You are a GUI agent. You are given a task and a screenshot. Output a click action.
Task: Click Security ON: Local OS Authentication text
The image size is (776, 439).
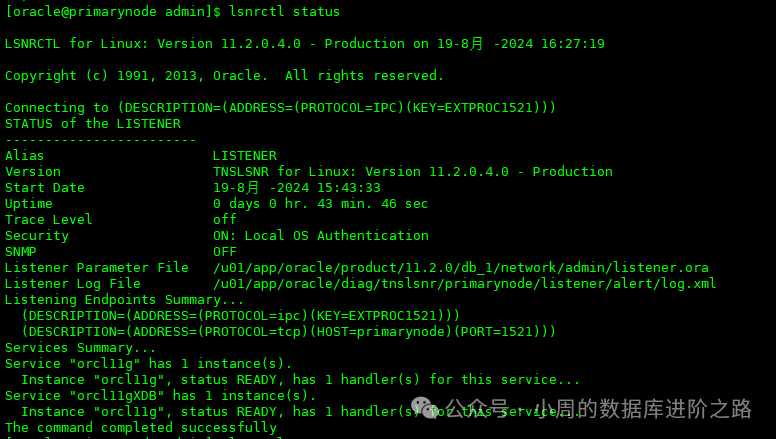pos(320,236)
